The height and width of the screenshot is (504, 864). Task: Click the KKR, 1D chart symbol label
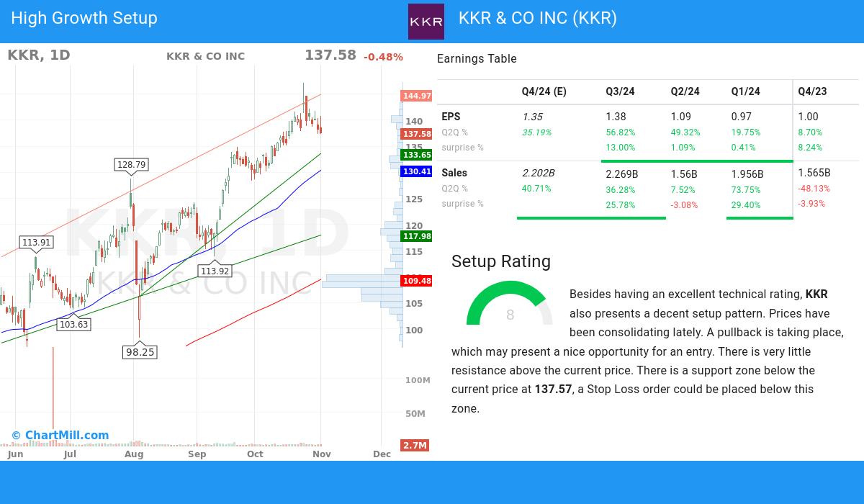pyautogui.click(x=39, y=55)
